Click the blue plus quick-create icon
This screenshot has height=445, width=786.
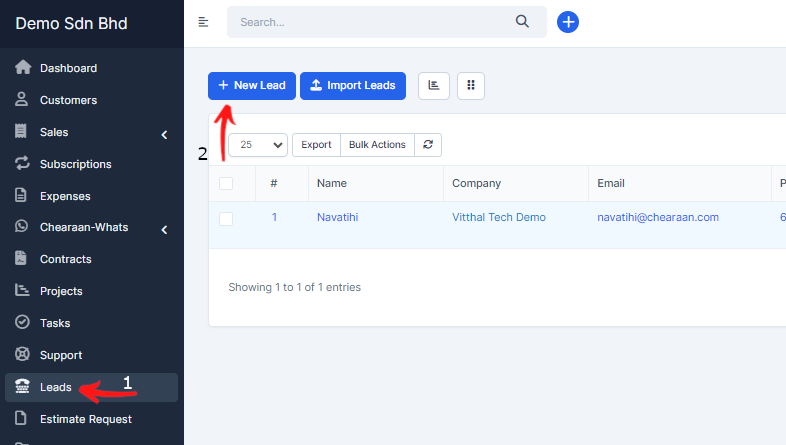pos(568,22)
